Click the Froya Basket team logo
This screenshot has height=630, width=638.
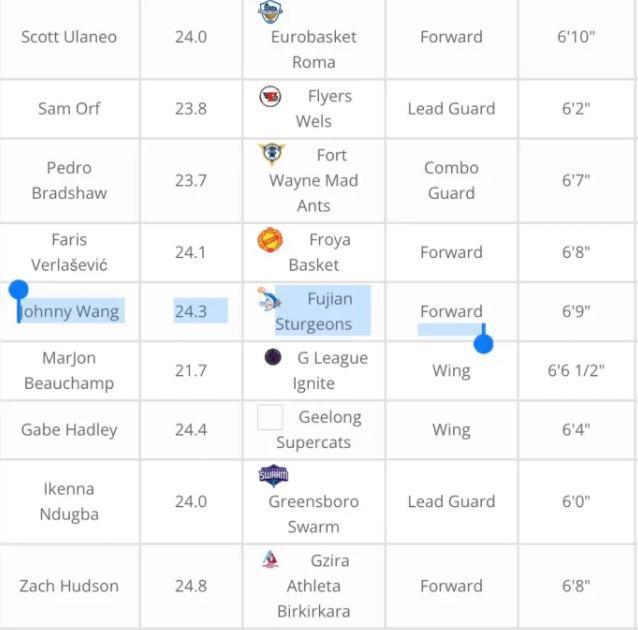[270, 240]
